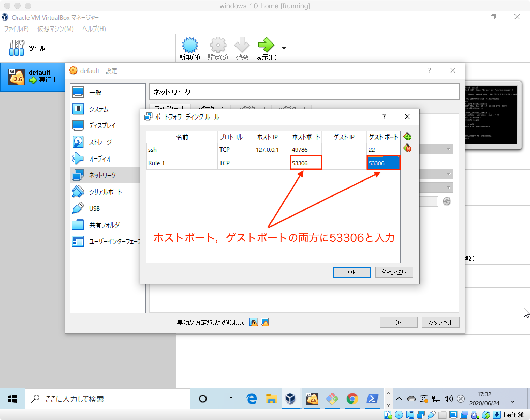Expand Windows system tray hidden icons chevron

click(399, 399)
